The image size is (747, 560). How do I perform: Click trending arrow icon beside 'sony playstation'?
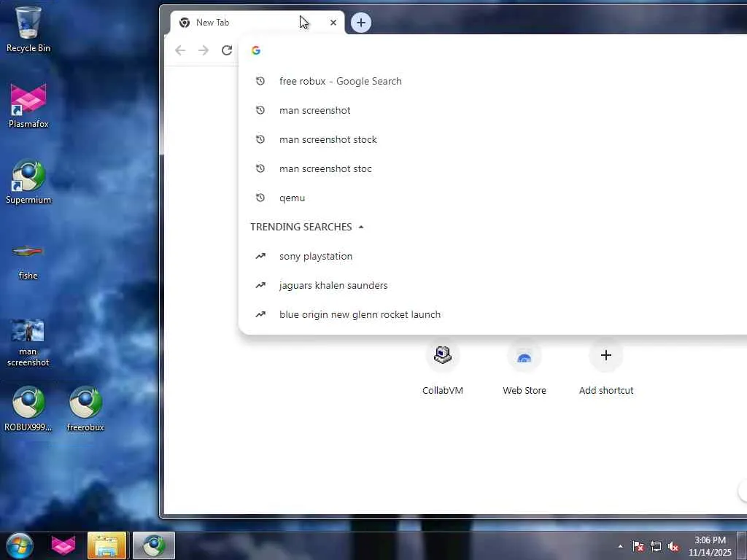[x=260, y=256]
